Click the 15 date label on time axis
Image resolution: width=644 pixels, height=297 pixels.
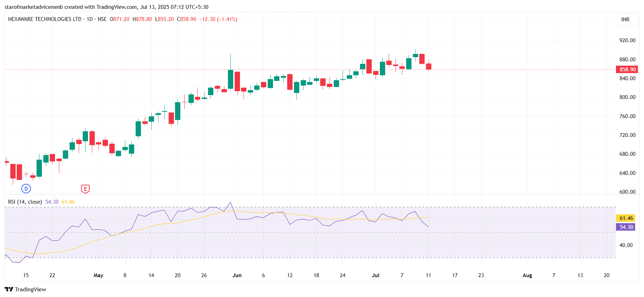pos(26,275)
